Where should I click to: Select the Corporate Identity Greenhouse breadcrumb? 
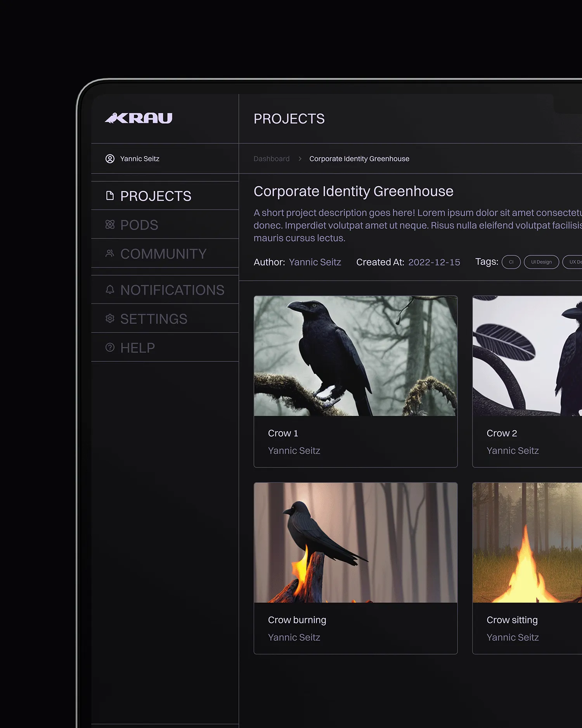coord(359,159)
